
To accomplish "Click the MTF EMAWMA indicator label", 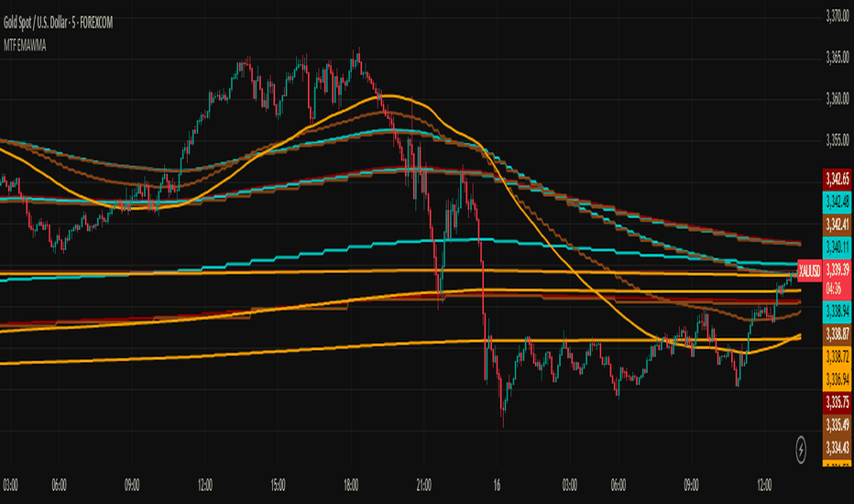I will point(25,47).
